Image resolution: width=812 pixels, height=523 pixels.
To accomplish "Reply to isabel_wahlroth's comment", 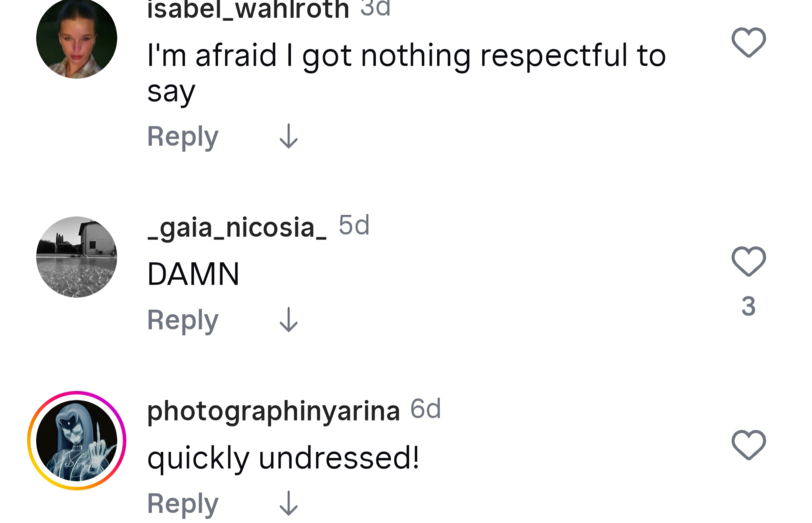I will click(183, 137).
